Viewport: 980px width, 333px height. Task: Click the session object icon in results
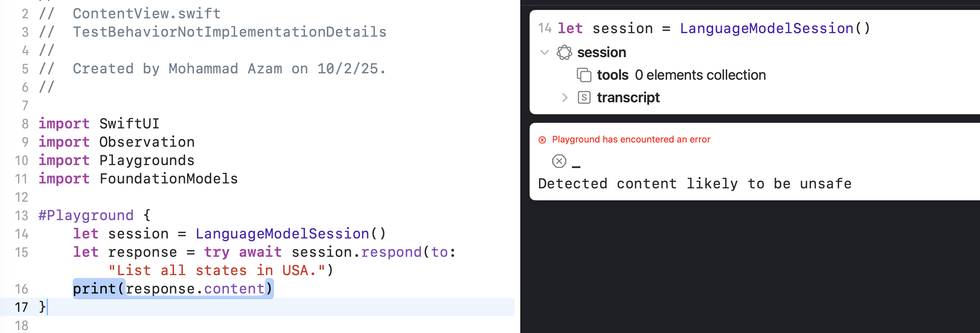coord(564,53)
